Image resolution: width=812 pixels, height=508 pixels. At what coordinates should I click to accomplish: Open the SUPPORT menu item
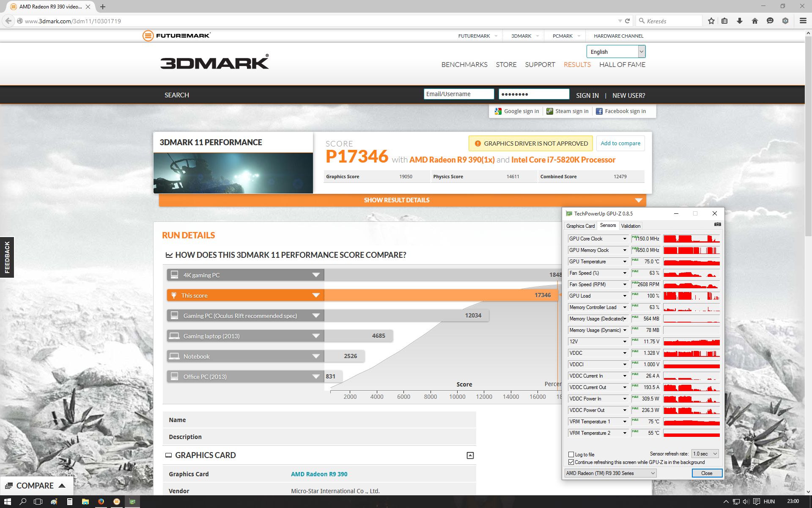click(x=540, y=65)
